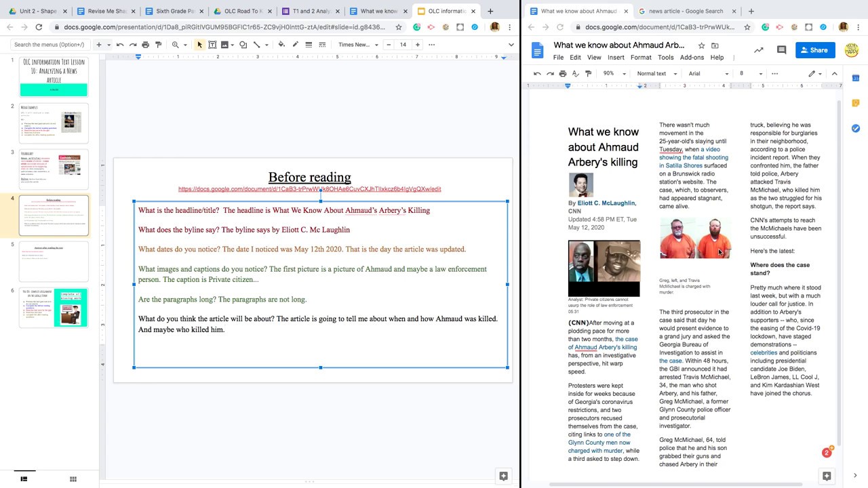Click the redo icon in Slides toolbar

(x=133, y=45)
